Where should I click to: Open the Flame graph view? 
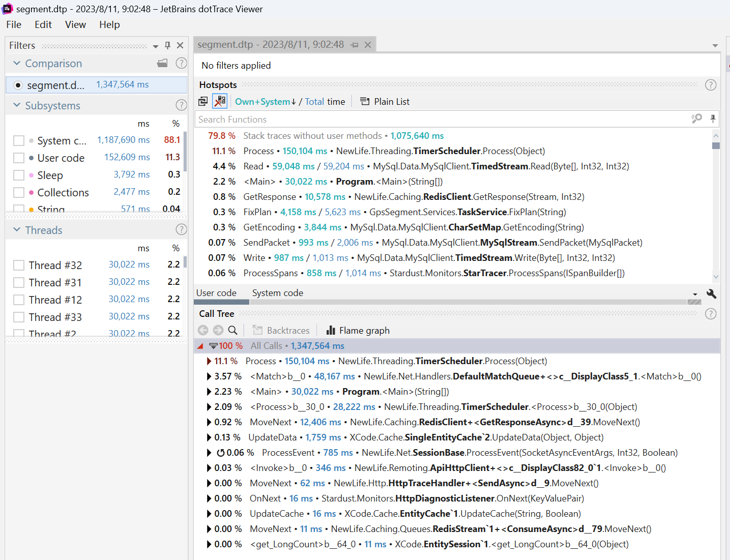358,330
